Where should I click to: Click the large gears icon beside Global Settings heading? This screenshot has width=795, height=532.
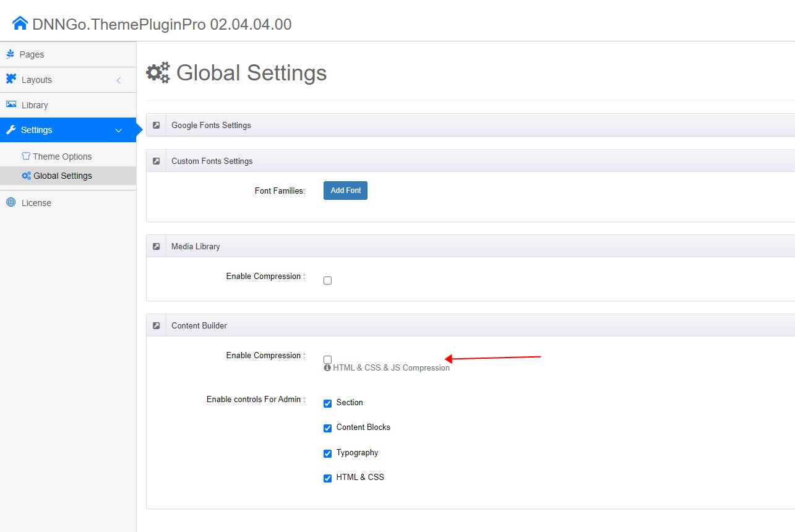click(x=158, y=73)
